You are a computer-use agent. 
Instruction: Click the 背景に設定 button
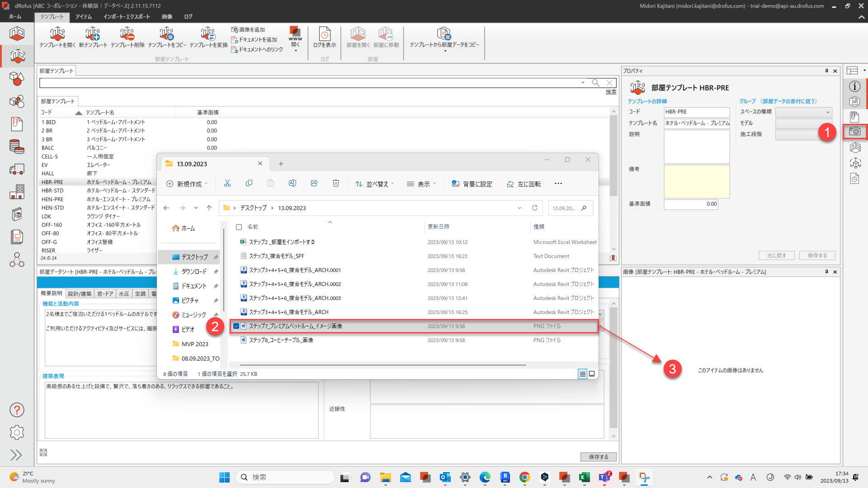point(472,184)
